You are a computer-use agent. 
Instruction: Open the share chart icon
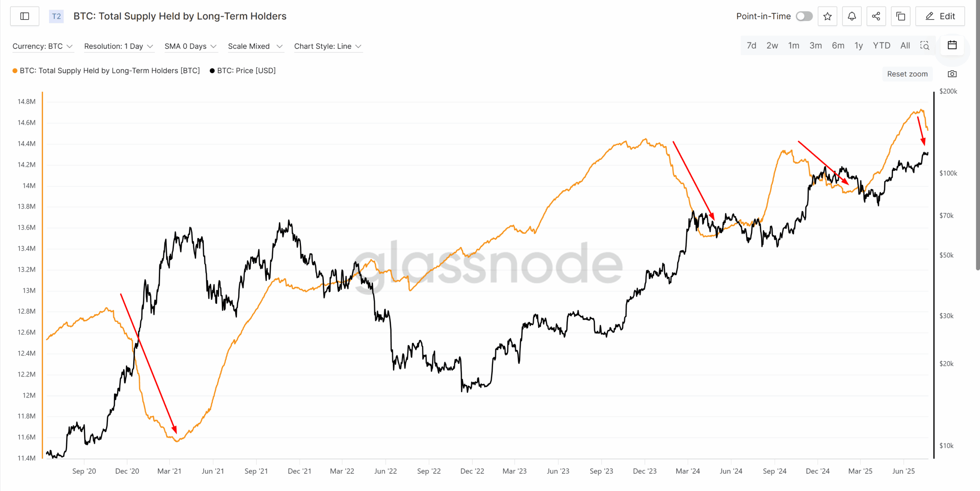pyautogui.click(x=876, y=16)
